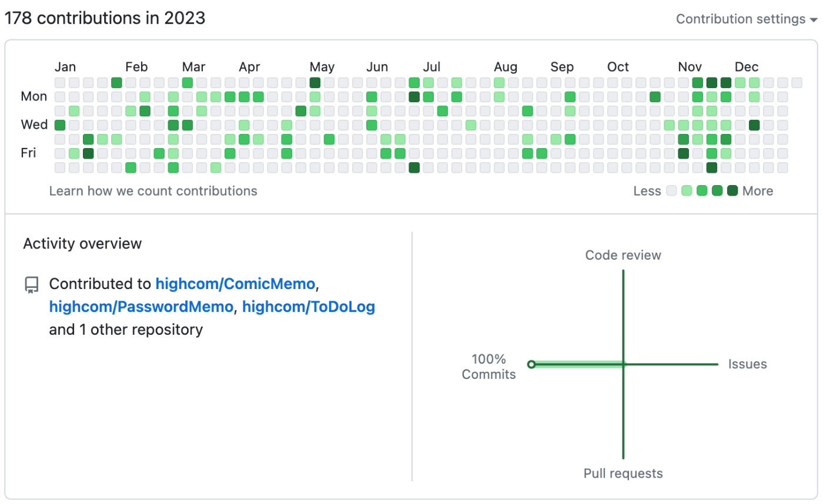Click the "178 contributions in 2023" heading

pos(105,18)
